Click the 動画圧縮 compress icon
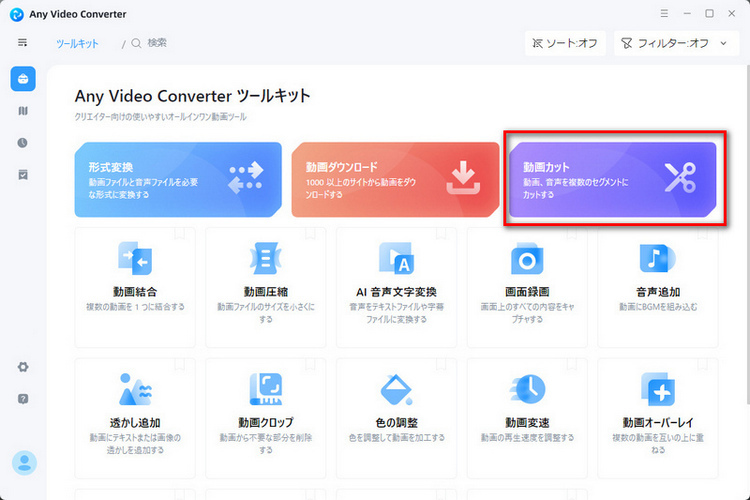The width and height of the screenshot is (750, 500). (265, 258)
